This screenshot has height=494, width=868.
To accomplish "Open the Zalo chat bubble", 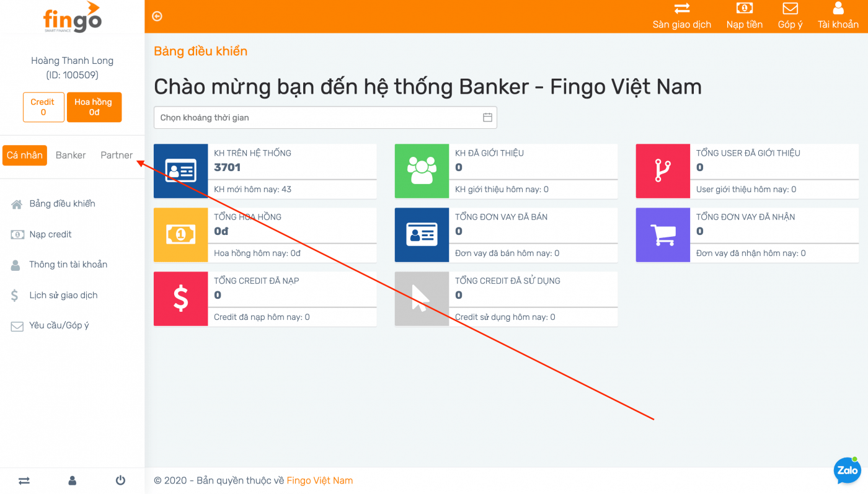I will point(847,470).
